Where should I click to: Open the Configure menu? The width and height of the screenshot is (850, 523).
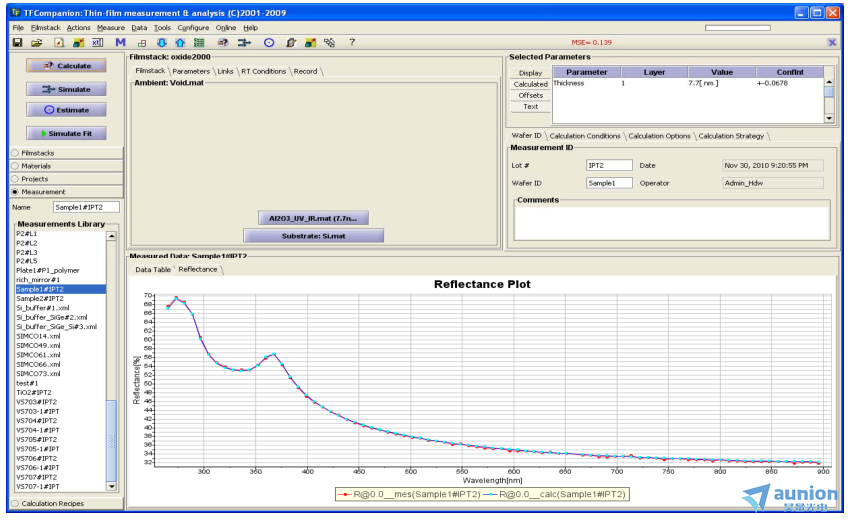click(x=193, y=28)
